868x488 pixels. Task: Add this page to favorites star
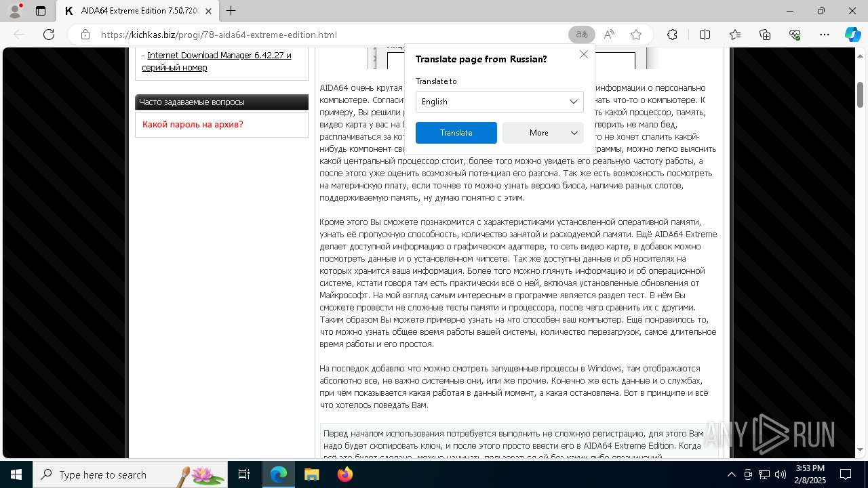[636, 35]
